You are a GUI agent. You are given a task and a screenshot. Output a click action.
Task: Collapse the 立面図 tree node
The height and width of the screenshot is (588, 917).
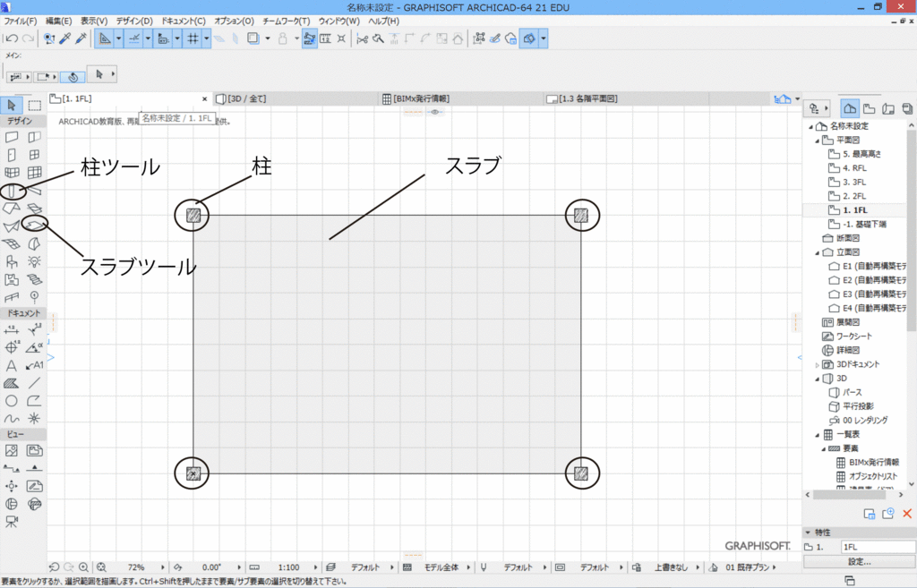pyautogui.click(x=817, y=253)
